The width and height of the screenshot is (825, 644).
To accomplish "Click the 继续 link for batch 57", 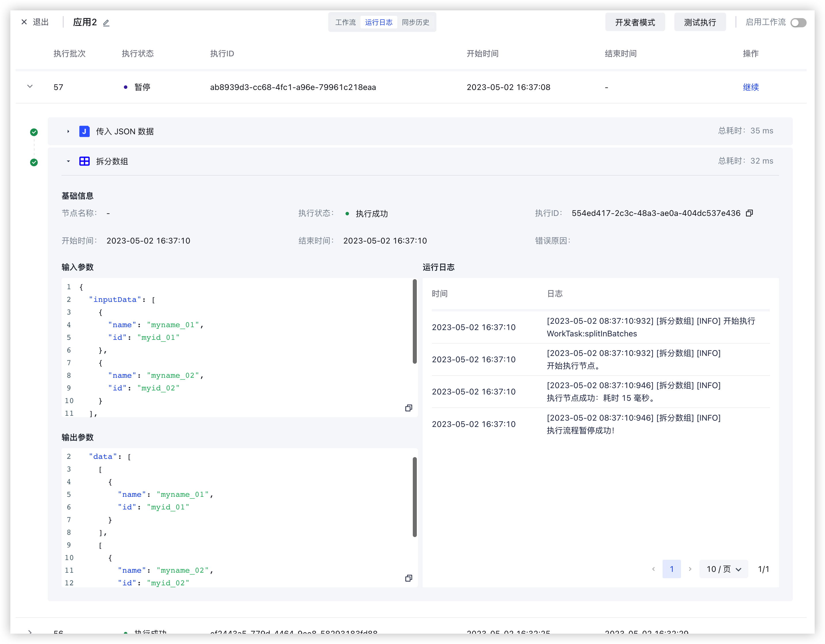I will 751,87.
